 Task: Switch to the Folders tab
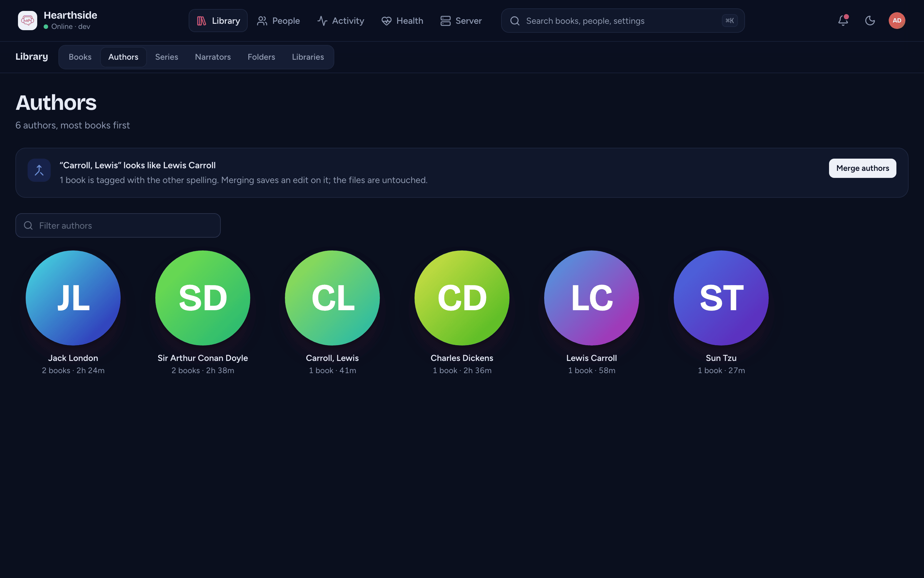point(261,57)
